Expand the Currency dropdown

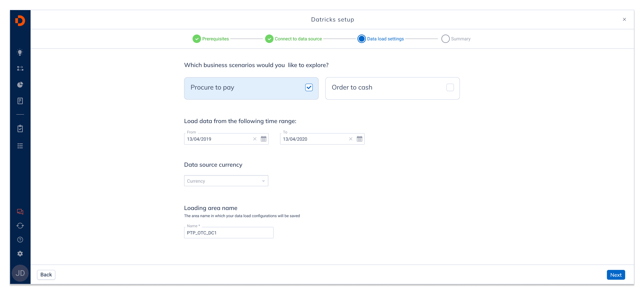[x=226, y=181]
